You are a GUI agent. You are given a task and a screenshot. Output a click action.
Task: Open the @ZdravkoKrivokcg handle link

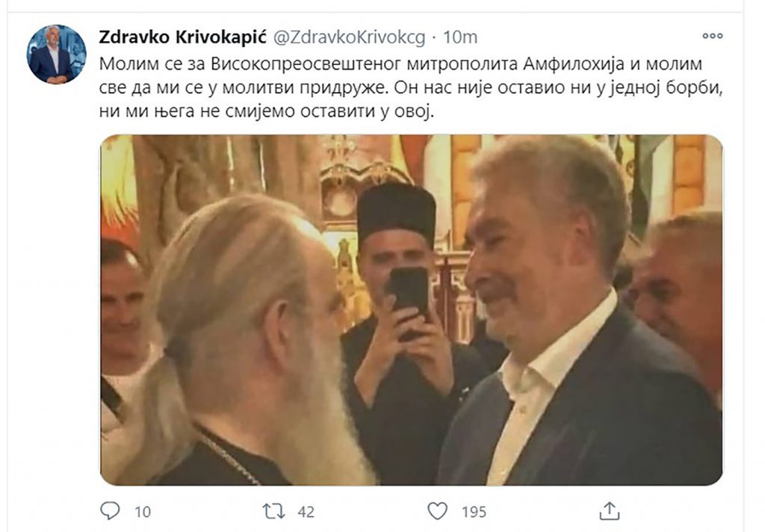click(x=350, y=37)
